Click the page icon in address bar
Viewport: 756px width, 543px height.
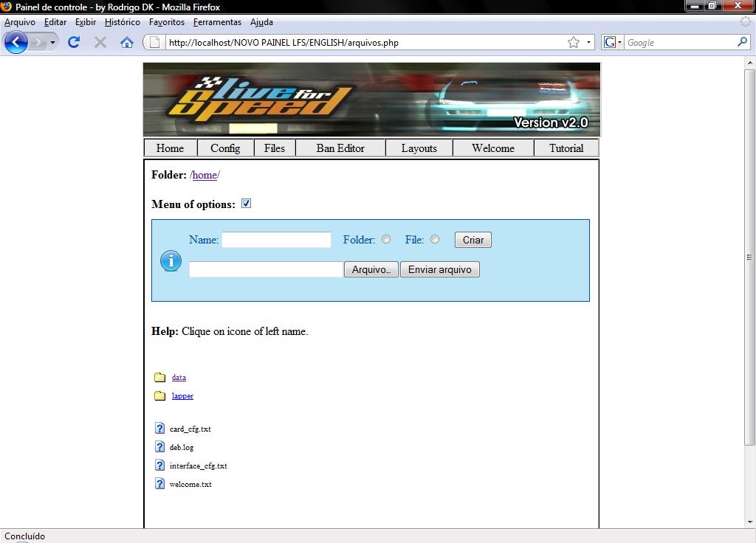155,42
